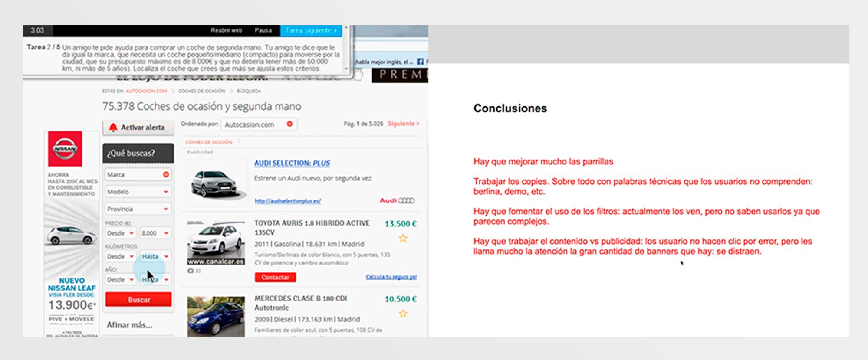Open the Ordenado por Autocasion.com dropdown
Screen dimensions: 868x360
[x=259, y=124]
